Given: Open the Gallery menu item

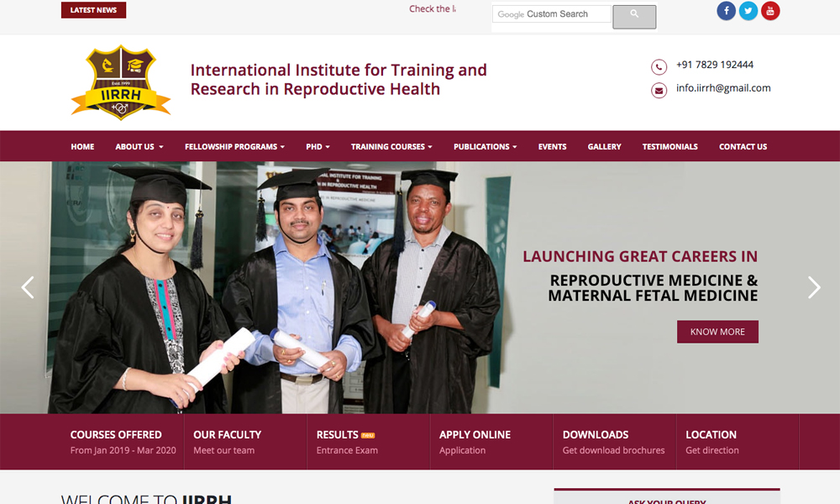Looking at the screenshot, I should point(604,147).
